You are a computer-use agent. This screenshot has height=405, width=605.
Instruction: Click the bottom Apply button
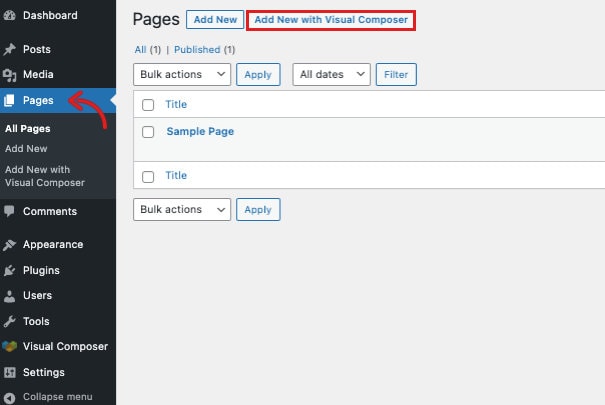point(258,209)
